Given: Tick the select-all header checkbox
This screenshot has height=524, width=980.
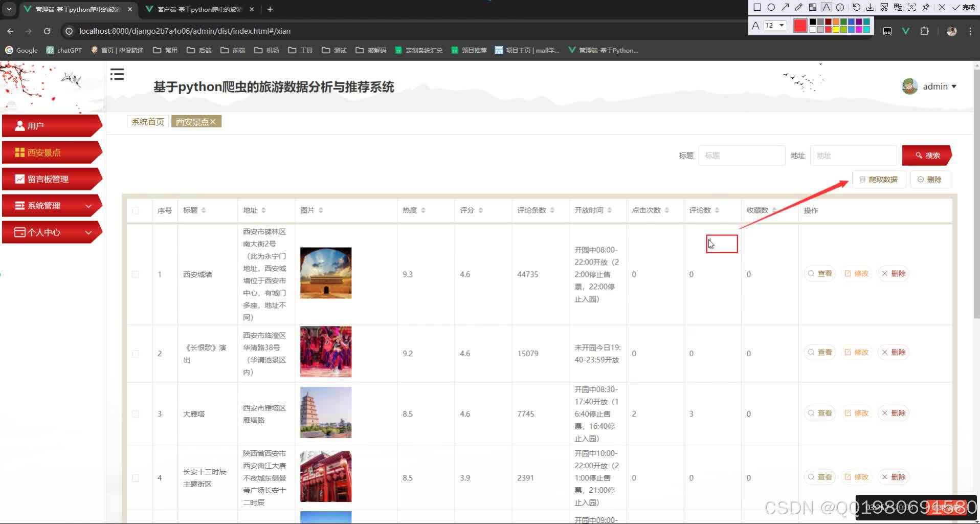Looking at the screenshot, I should point(136,210).
